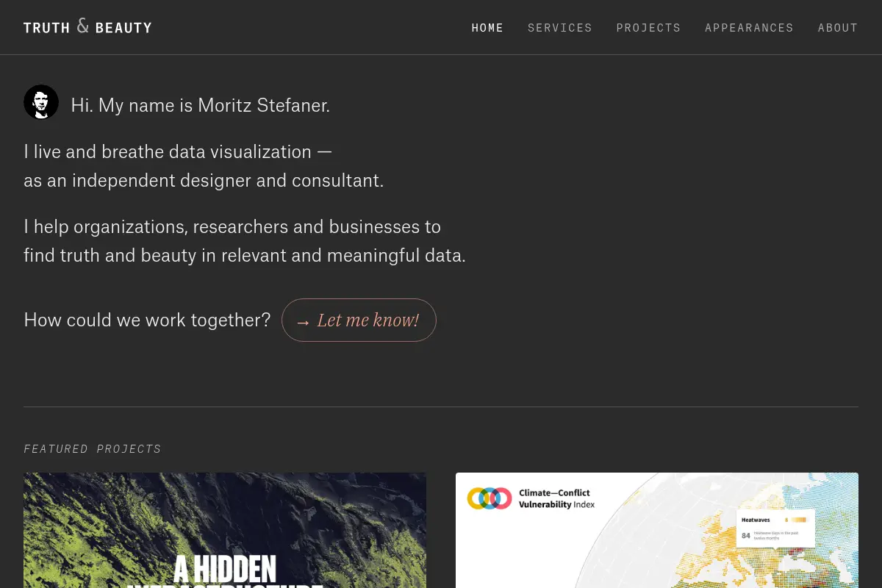Click the 'Let me know!' button
882x588 pixels.
coord(359,320)
